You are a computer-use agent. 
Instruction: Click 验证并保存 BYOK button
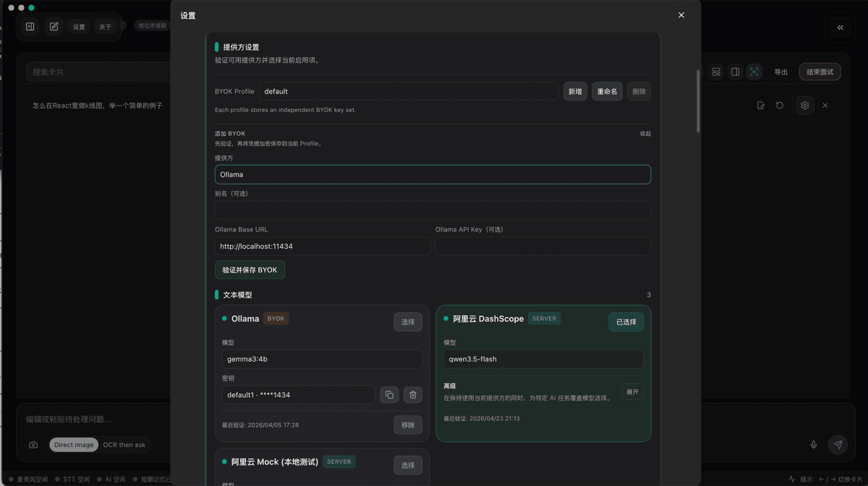tap(250, 270)
